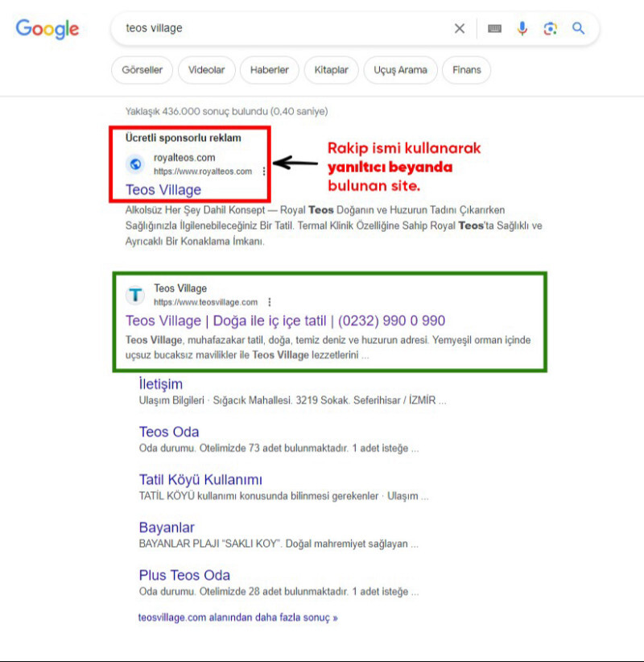Image resolution: width=644 pixels, height=662 pixels.
Task: Open the Bayanlar sitelink
Action: point(167,528)
